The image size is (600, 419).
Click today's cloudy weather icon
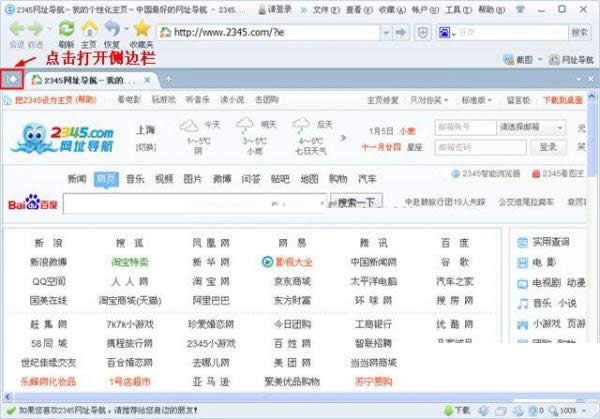coord(189,126)
